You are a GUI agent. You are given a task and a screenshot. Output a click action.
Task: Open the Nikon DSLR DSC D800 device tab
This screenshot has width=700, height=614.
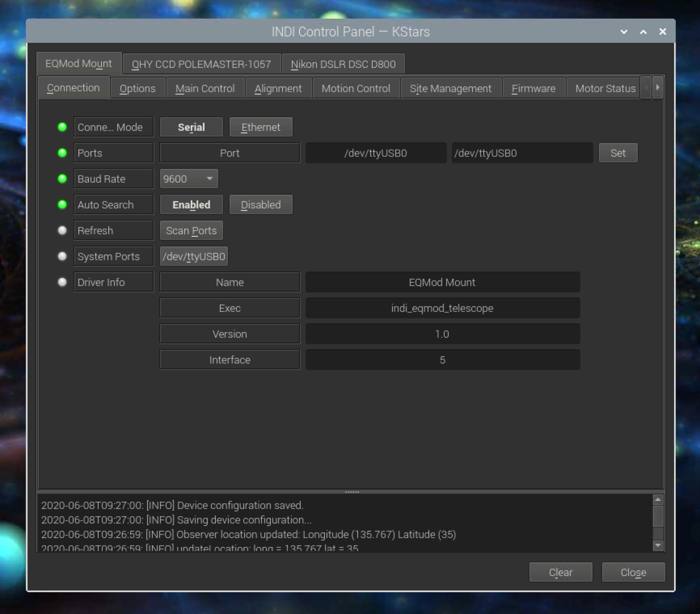pos(343,64)
